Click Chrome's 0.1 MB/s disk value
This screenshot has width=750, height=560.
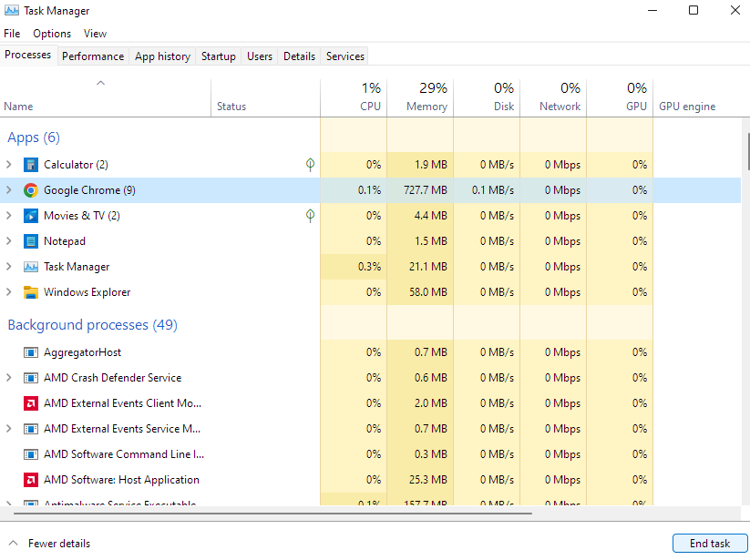click(x=493, y=190)
